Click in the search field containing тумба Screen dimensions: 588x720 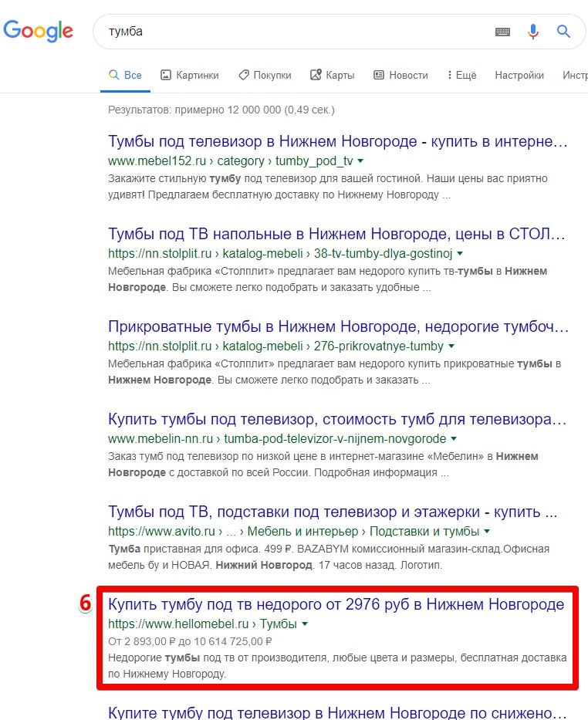pos(293,32)
